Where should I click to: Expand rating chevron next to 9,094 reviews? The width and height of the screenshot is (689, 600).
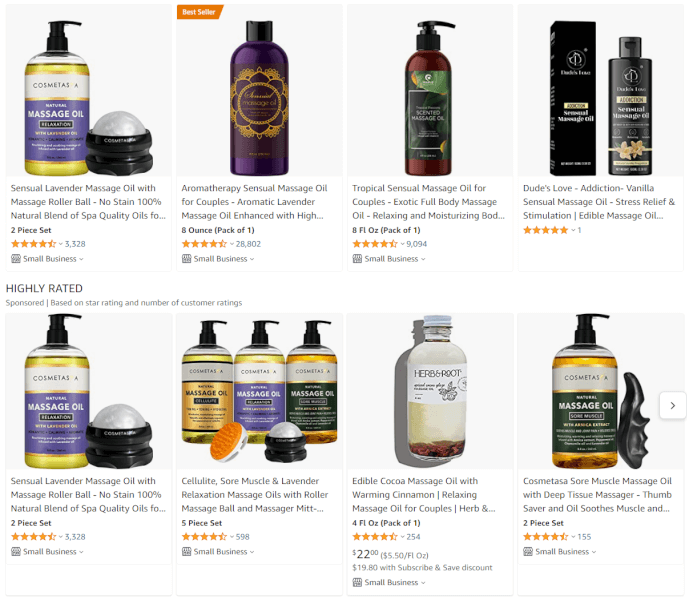point(402,244)
